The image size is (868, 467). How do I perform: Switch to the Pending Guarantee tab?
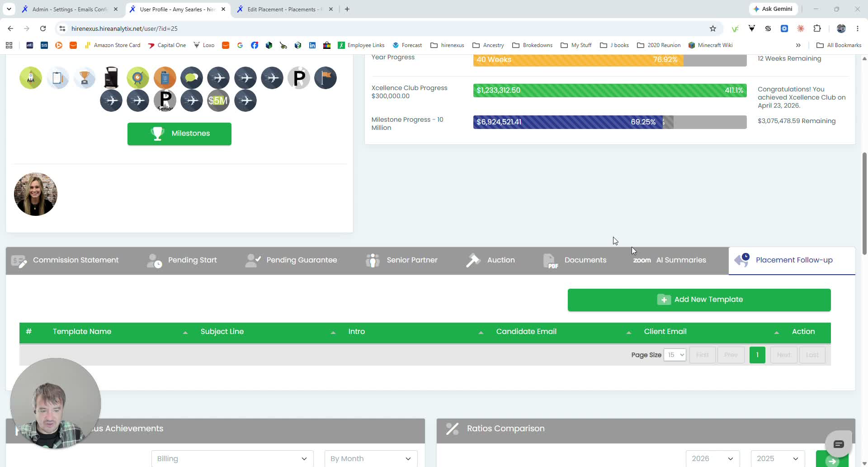pos(291,260)
